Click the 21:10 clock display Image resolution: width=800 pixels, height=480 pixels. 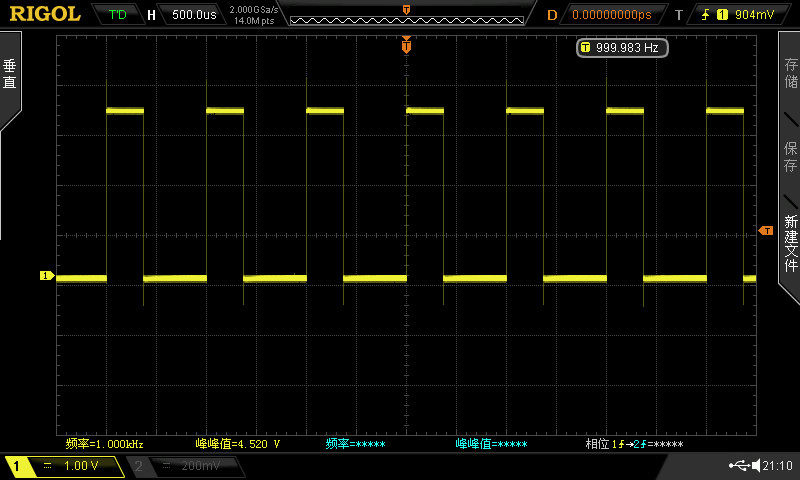click(x=778, y=465)
